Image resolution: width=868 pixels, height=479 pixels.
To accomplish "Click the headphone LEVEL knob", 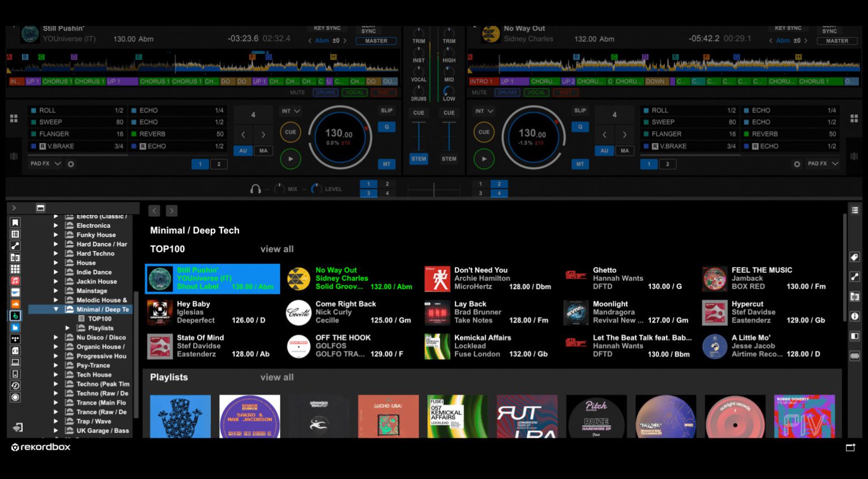I will tap(316, 188).
